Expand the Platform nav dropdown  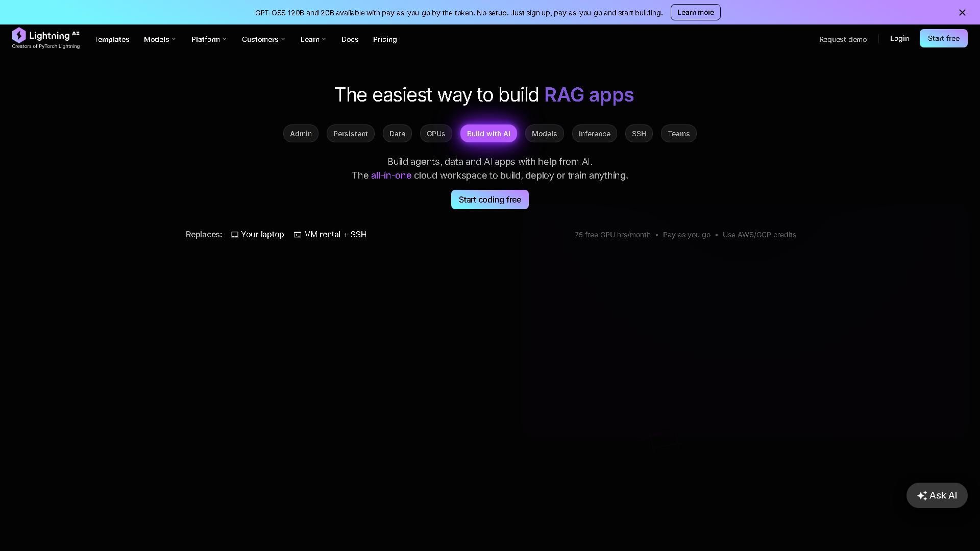209,39
